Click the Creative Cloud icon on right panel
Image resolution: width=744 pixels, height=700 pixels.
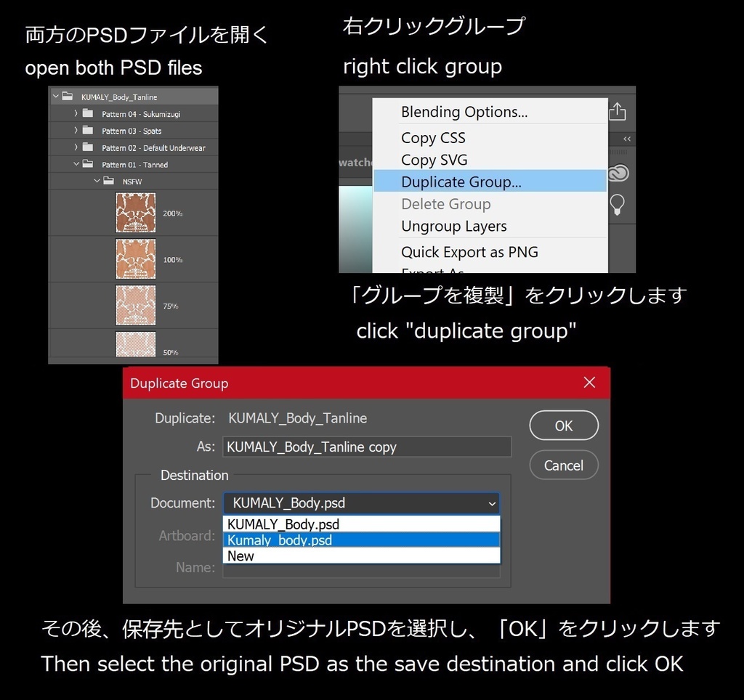click(617, 174)
